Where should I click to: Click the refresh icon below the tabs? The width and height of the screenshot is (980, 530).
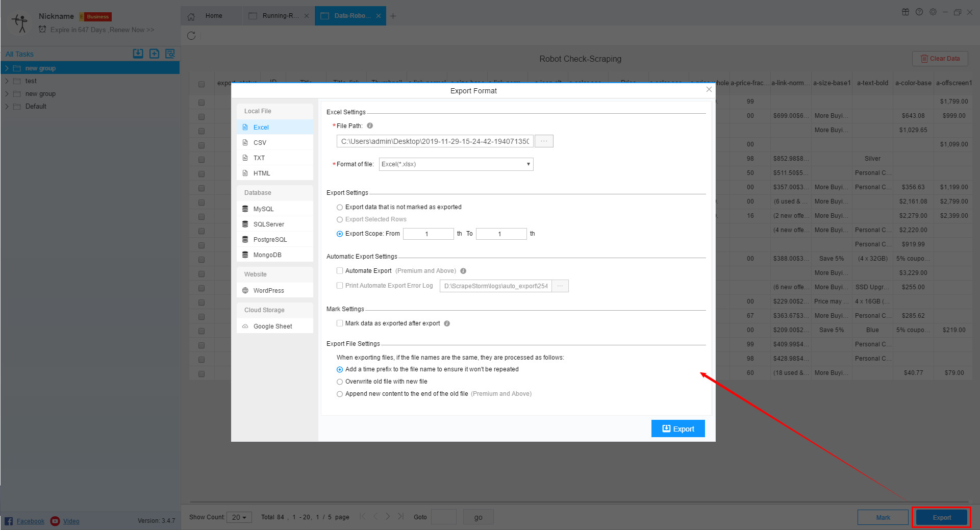tap(191, 36)
